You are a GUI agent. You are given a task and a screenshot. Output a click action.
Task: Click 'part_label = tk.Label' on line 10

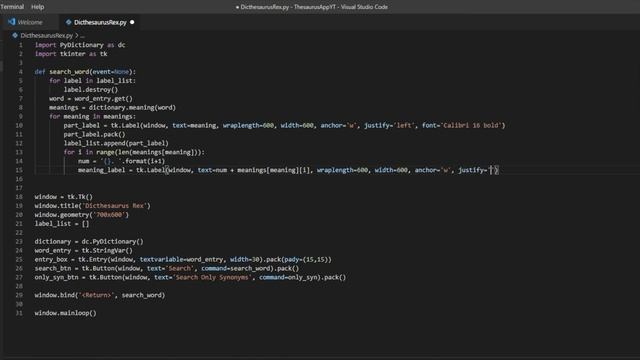pyautogui.click(x=102, y=125)
